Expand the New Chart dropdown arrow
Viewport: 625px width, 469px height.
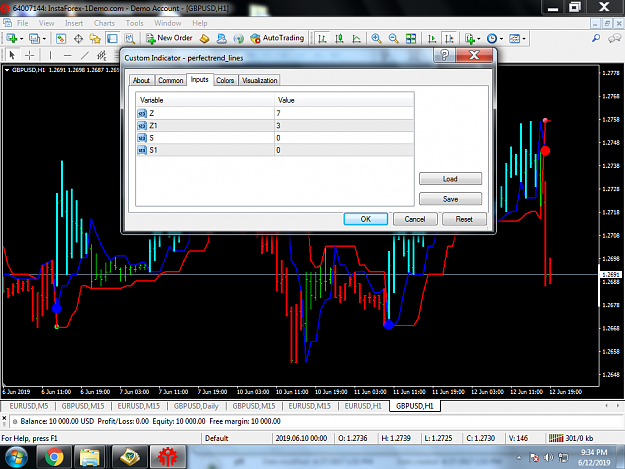click(x=22, y=39)
